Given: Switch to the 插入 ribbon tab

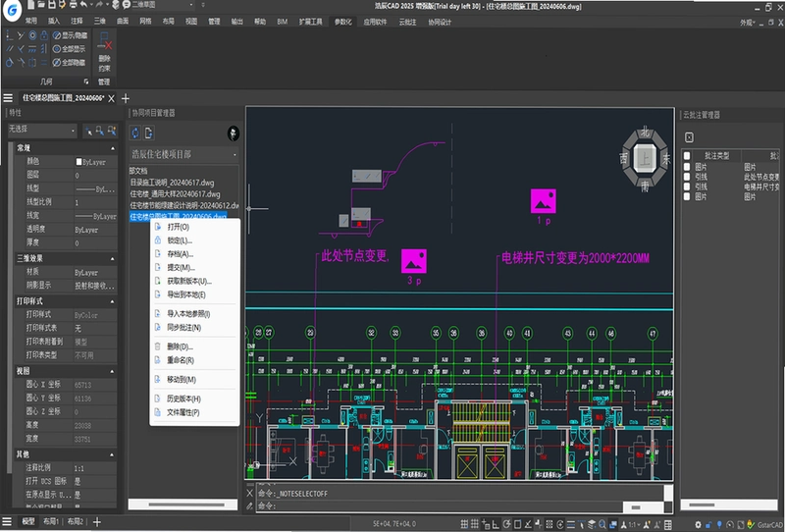Looking at the screenshot, I should [54, 21].
